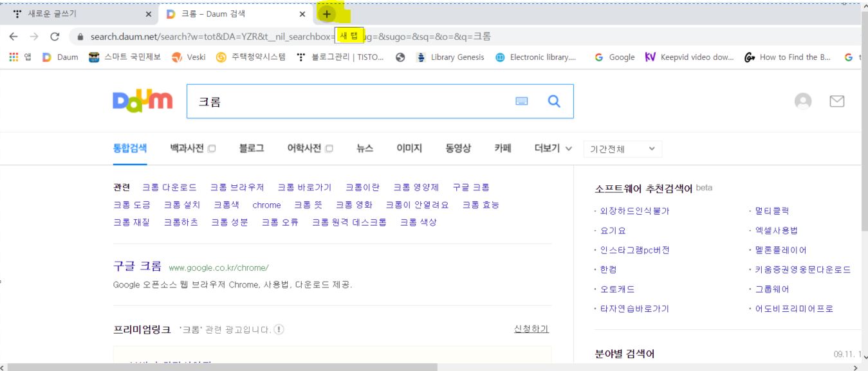Click related search 크롬 바로가기
This screenshot has width=868, height=371.
[x=304, y=187]
